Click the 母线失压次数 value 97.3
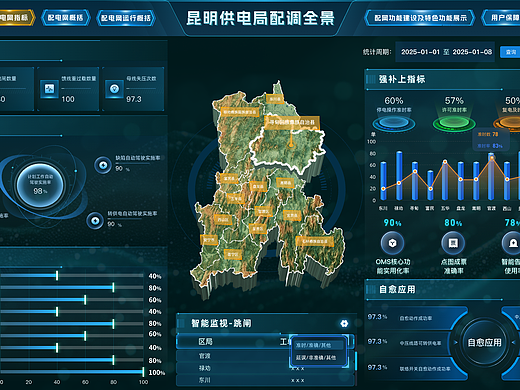This screenshot has height=390, width=520. pos(134,99)
